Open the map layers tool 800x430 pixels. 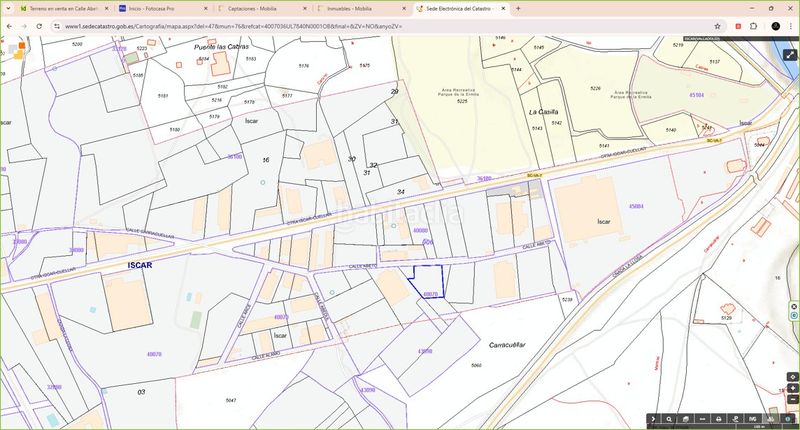coord(686,419)
